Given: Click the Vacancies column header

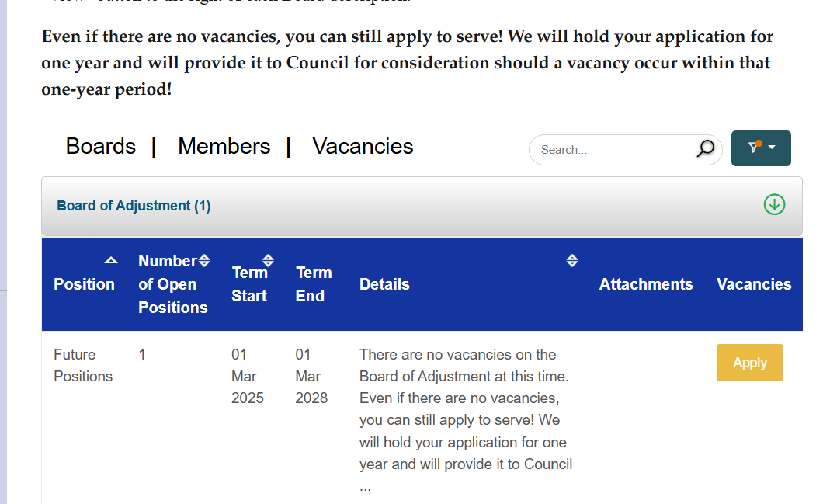Looking at the screenshot, I should [754, 284].
